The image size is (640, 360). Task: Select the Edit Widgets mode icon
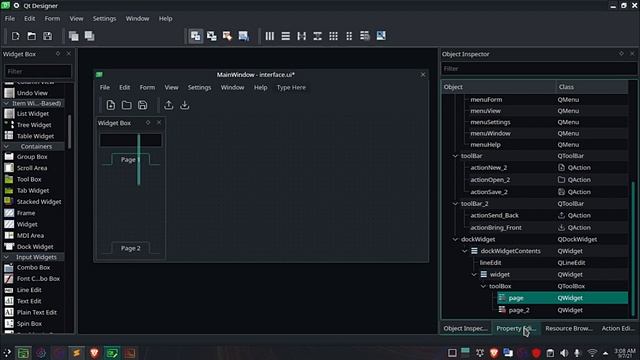pos(196,36)
